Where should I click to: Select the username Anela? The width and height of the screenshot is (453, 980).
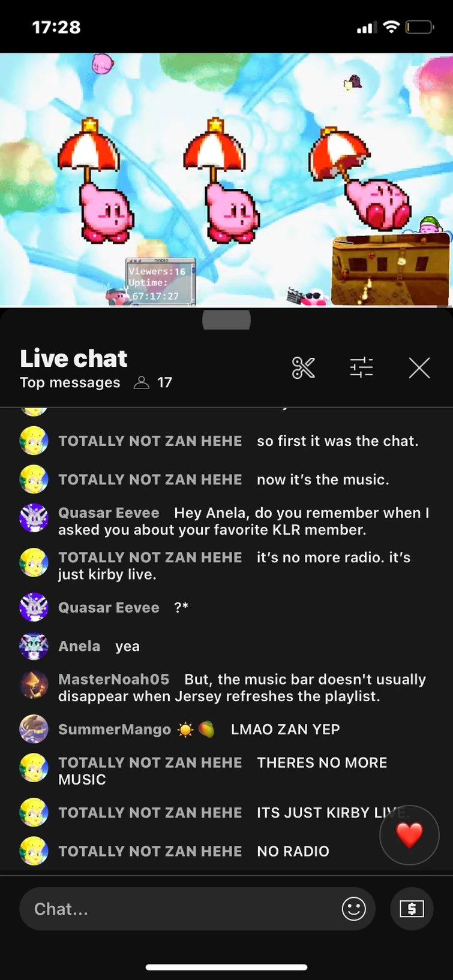point(79,646)
